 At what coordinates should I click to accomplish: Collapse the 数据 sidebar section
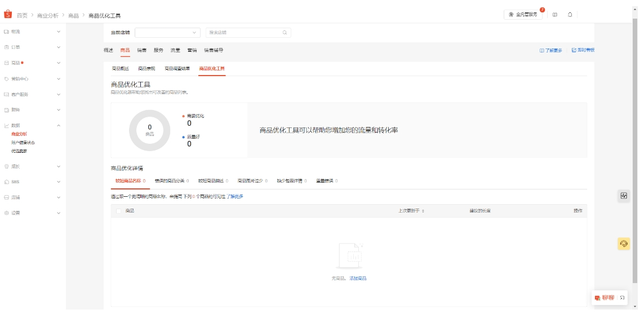(59, 125)
